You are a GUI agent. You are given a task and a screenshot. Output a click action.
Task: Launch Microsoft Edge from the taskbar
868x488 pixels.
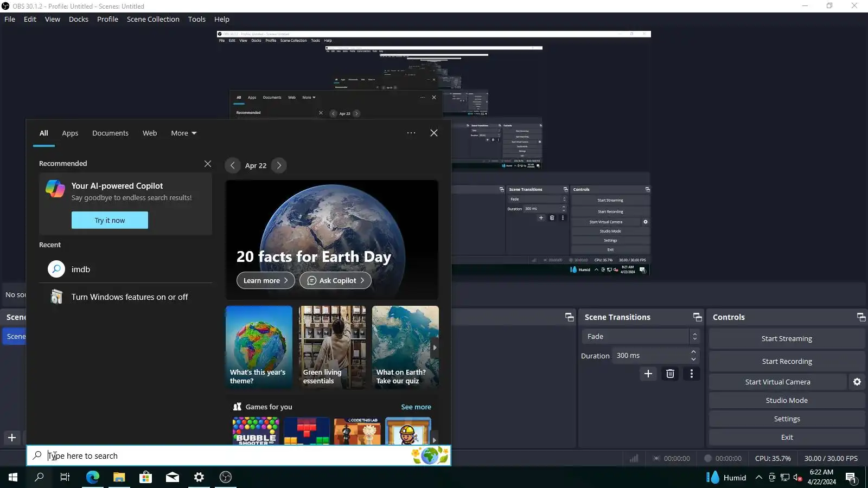point(93,477)
